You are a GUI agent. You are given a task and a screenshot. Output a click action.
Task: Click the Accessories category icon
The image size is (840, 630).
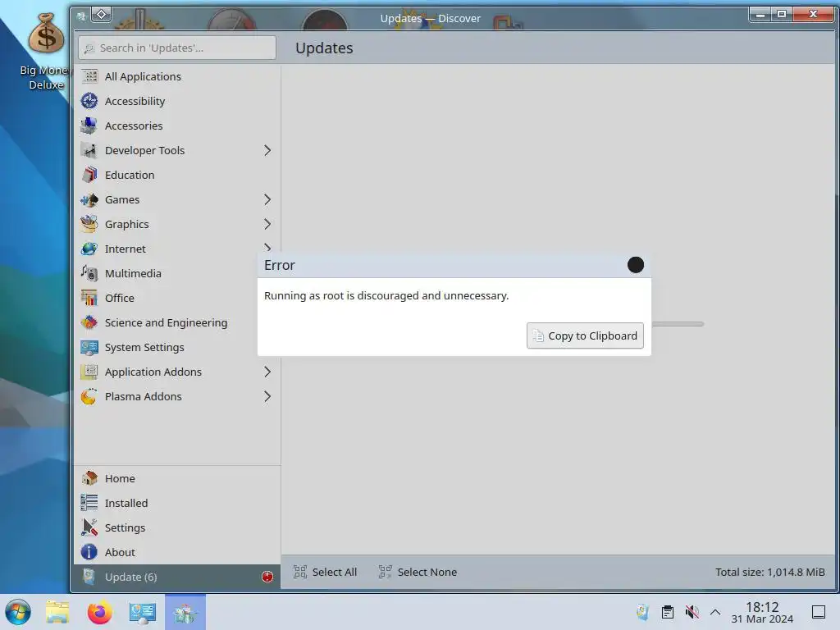(x=89, y=126)
